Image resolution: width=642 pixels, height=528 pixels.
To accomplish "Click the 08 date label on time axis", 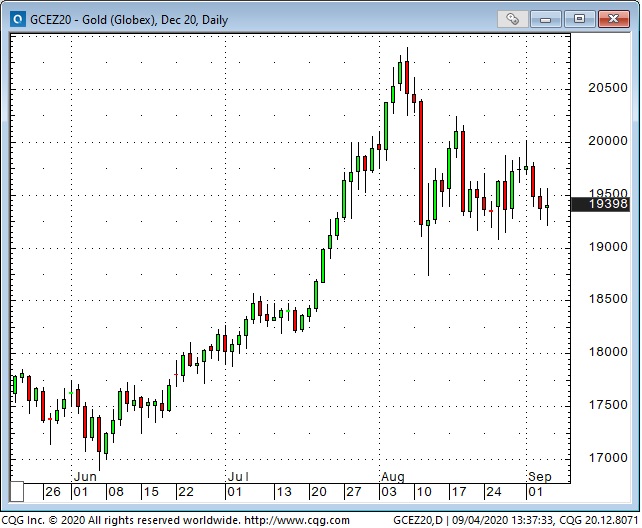I will point(115,492).
